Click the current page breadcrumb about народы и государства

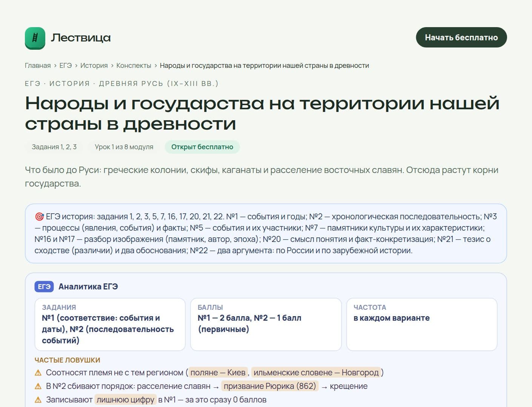pyautogui.click(x=264, y=66)
